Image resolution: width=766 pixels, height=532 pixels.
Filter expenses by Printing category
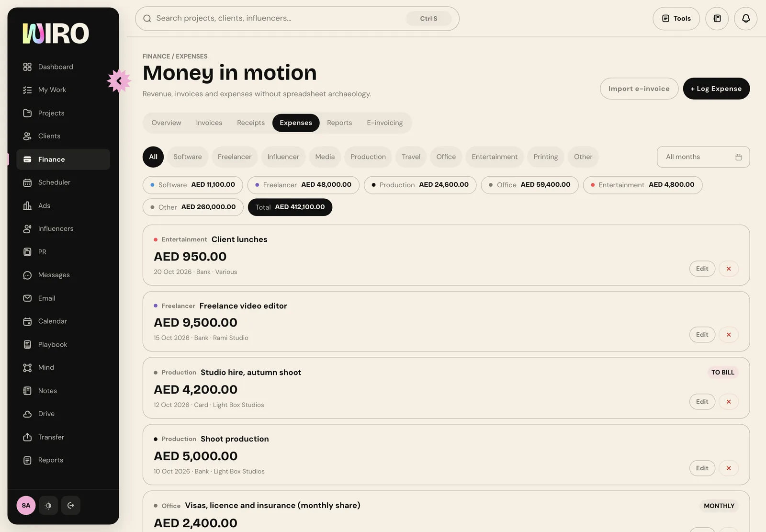546,157
